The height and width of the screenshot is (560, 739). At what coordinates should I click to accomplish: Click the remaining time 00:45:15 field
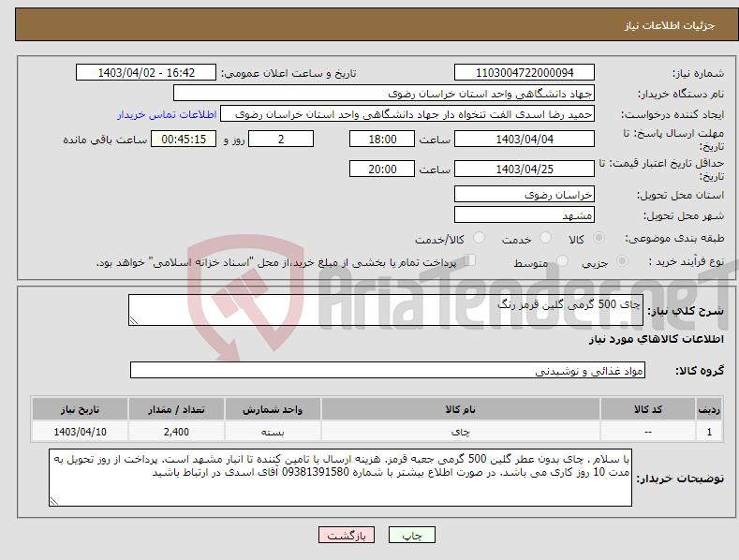click(x=184, y=139)
